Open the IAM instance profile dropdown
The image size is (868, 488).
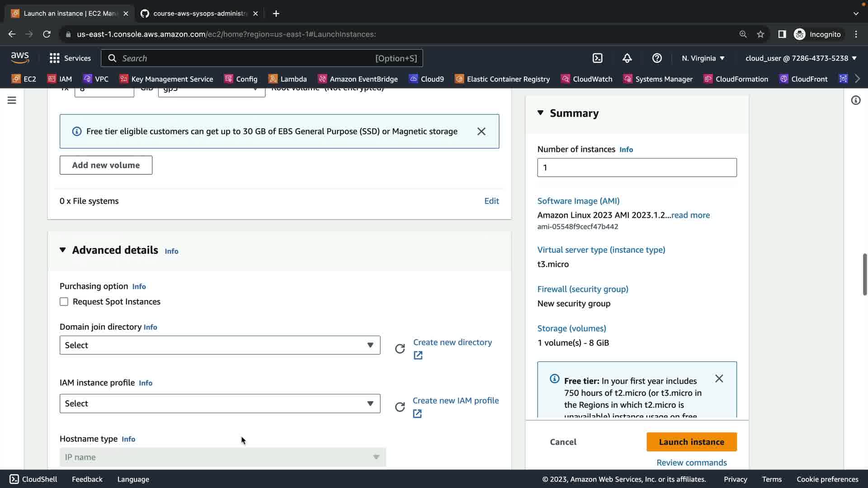tap(220, 404)
